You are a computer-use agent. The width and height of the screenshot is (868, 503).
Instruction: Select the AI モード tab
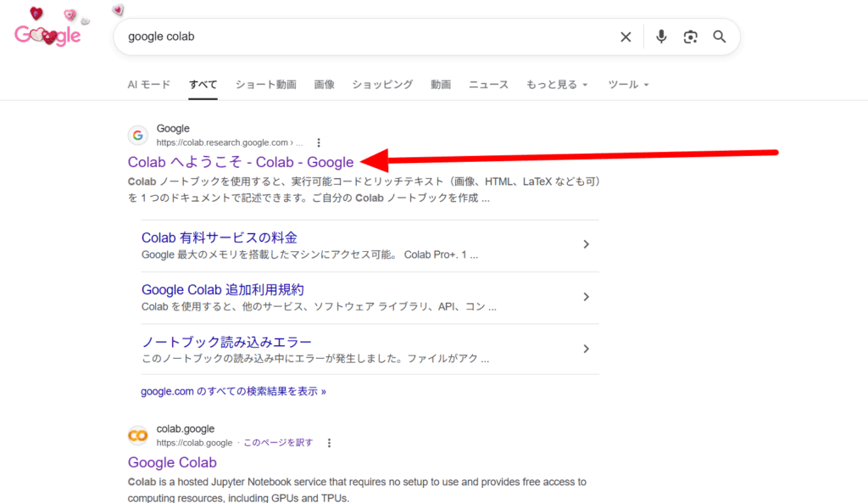pos(149,85)
